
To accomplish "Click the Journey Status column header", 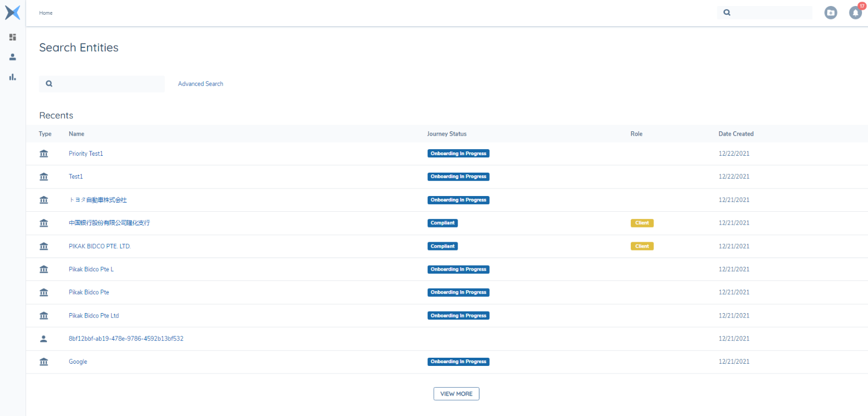I will click(446, 134).
